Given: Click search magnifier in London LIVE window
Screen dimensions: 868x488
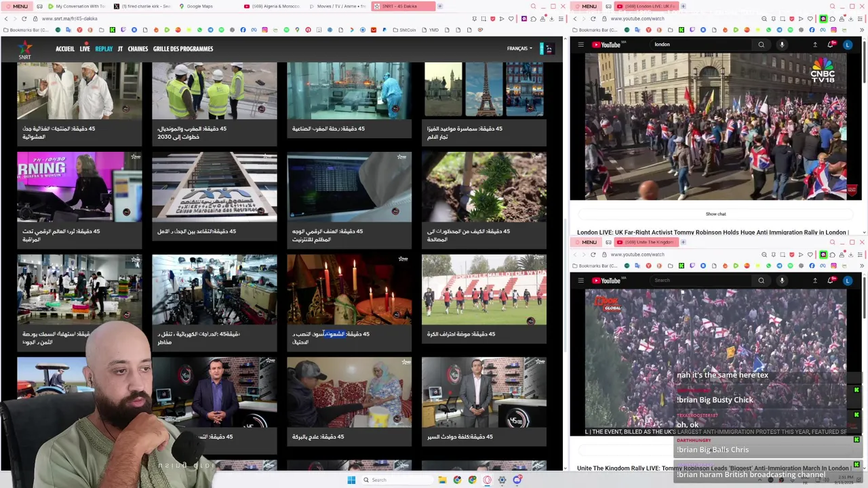Looking at the screenshot, I should (x=761, y=45).
